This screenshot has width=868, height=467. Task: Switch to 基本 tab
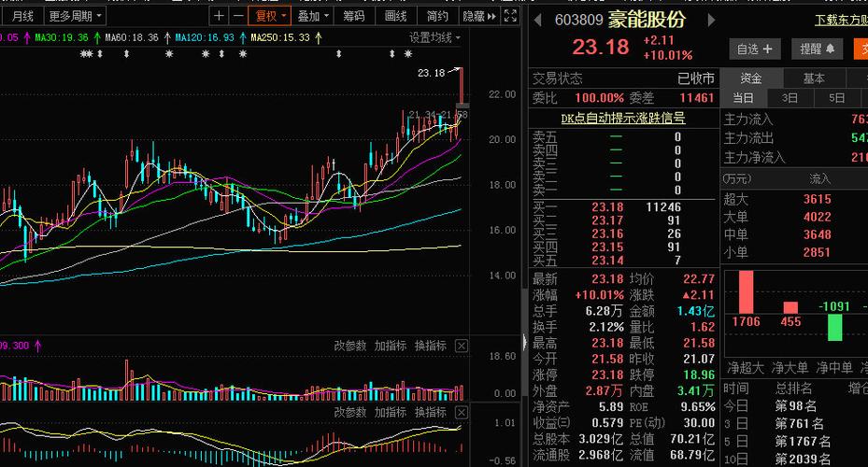coord(814,78)
